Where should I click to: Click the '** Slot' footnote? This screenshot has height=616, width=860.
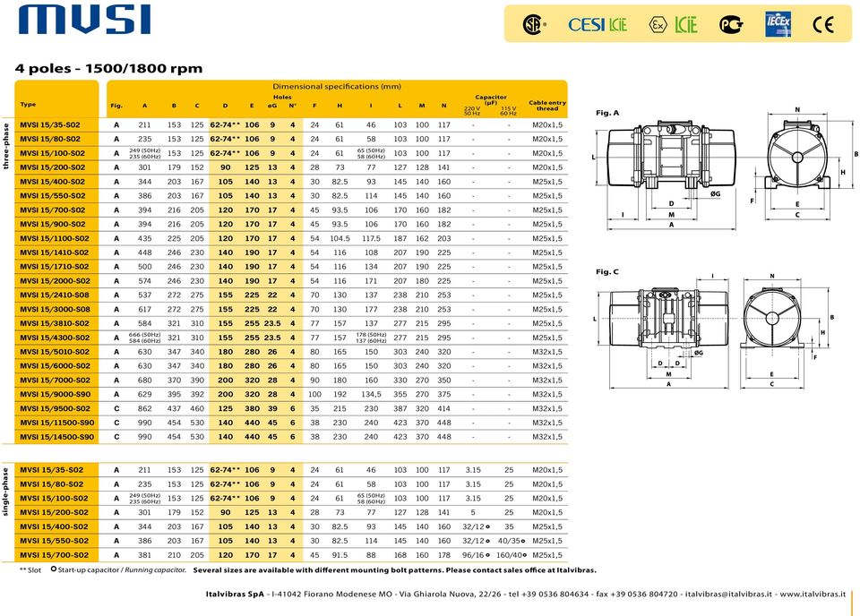pyautogui.click(x=30, y=570)
